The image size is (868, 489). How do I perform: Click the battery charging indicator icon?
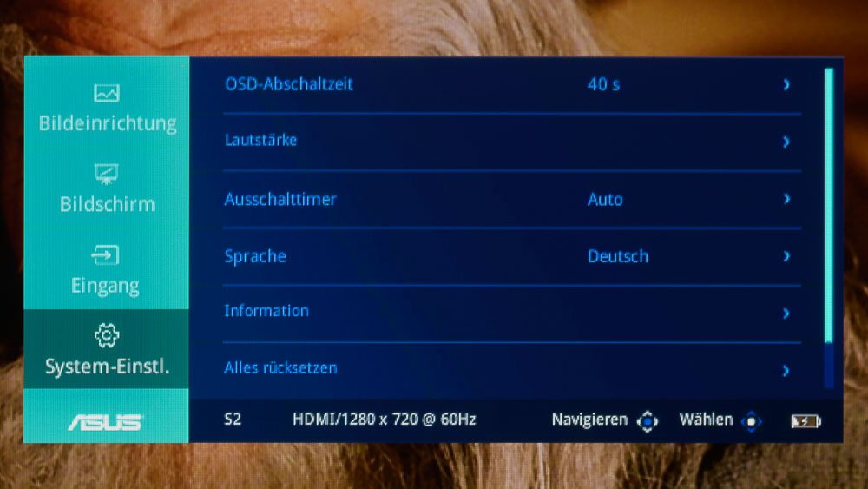tap(806, 421)
